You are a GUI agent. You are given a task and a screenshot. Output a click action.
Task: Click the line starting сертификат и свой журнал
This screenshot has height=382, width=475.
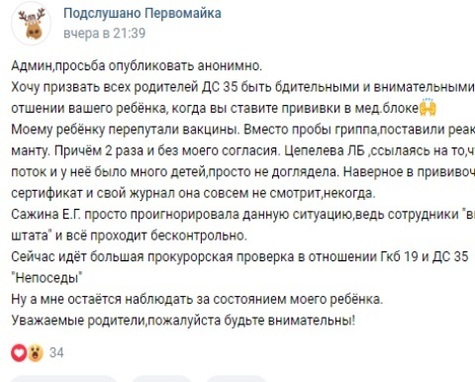tap(193, 193)
